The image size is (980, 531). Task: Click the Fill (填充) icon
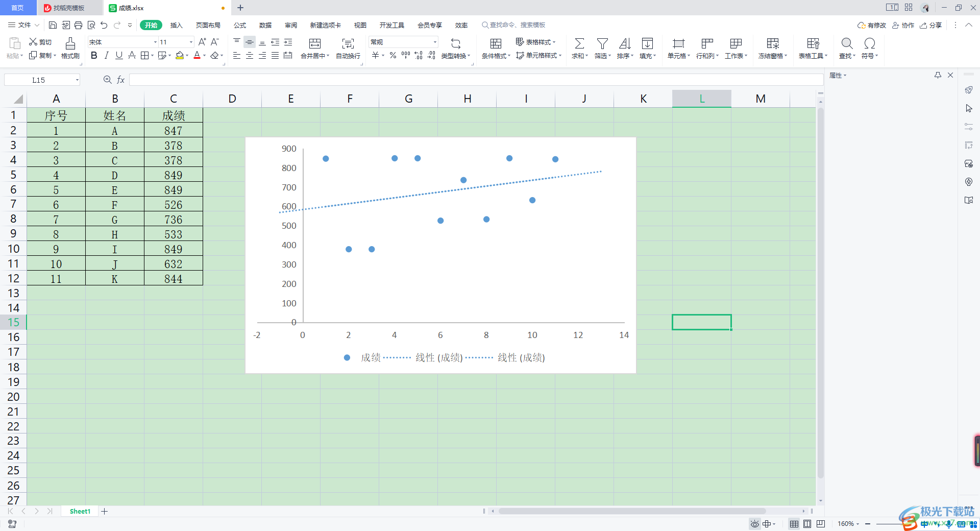(x=647, y=43)
